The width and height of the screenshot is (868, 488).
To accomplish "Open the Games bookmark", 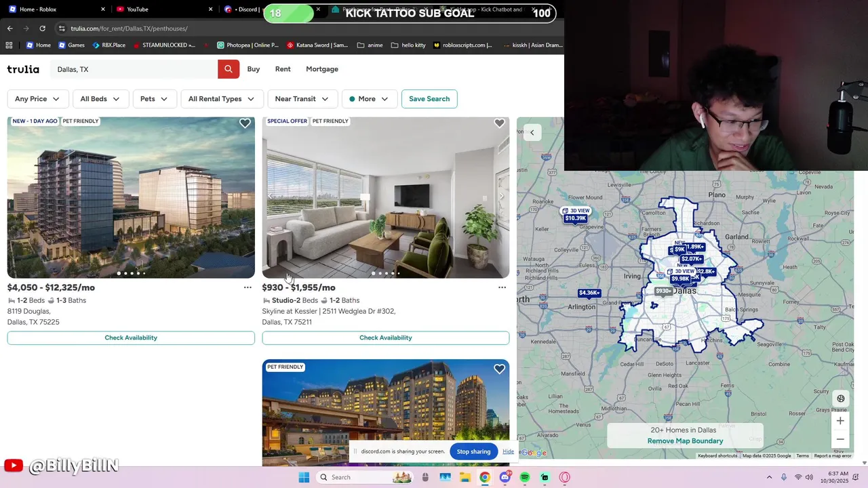I will 71,45.
